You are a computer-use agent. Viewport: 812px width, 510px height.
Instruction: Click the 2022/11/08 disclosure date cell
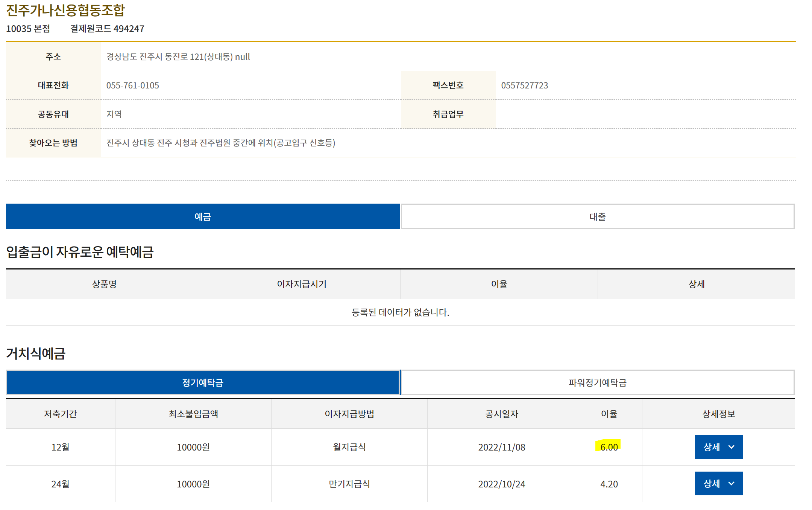[501, 447]
